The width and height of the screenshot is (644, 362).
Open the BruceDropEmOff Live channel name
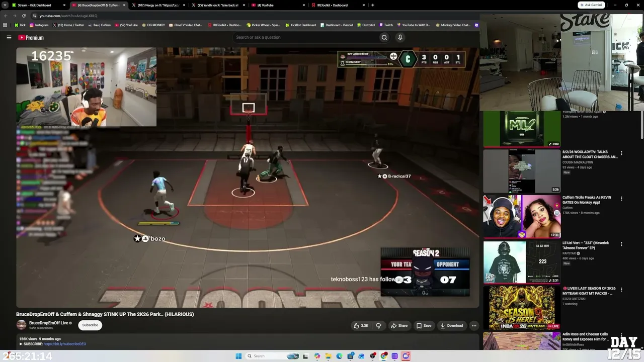[48, 323]
